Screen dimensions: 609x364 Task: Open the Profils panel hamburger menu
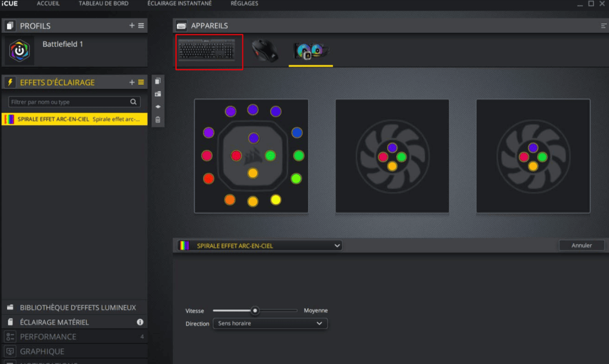pyautogui.click(x=141, y=25)
